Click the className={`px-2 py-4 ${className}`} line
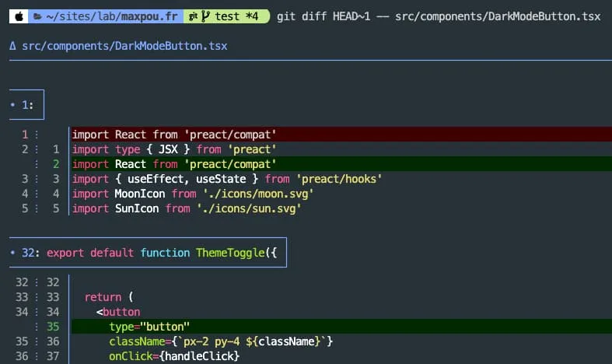The image size is (612, 364). pos(221,341)
